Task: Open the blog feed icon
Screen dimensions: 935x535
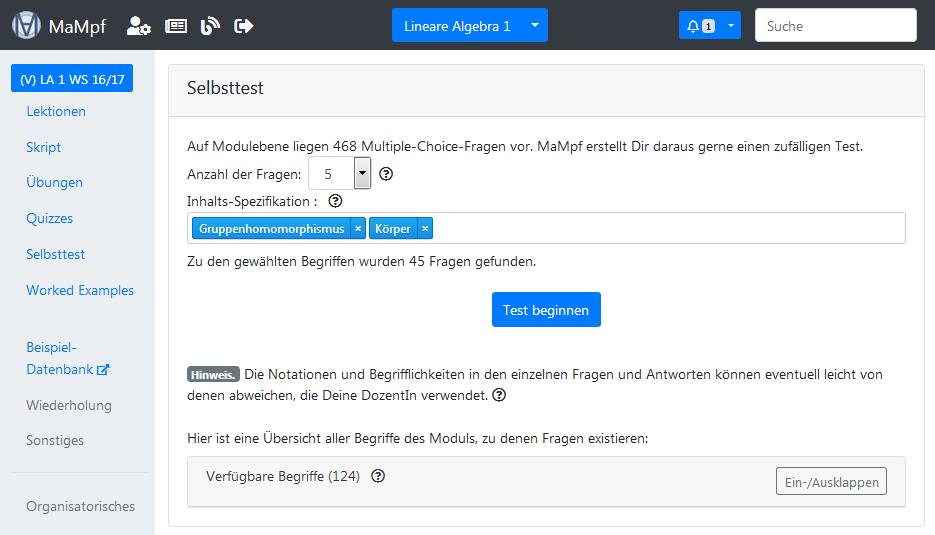Action: 209,26
